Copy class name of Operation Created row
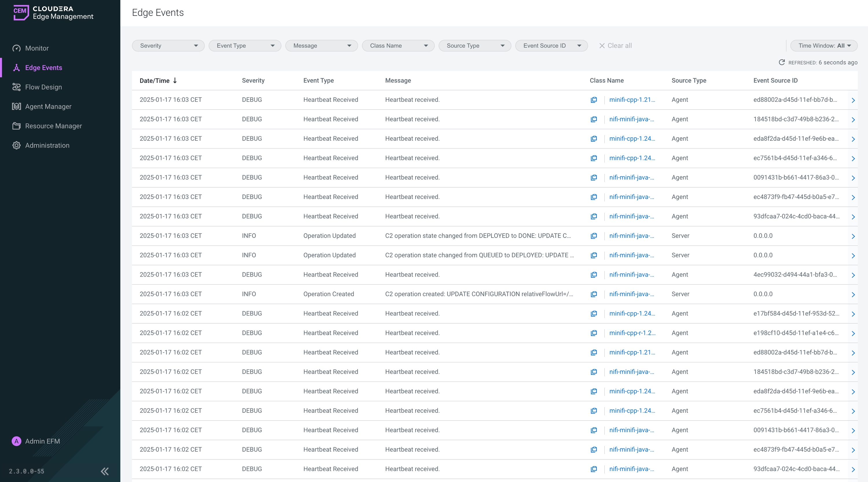 tap(594, 294)
